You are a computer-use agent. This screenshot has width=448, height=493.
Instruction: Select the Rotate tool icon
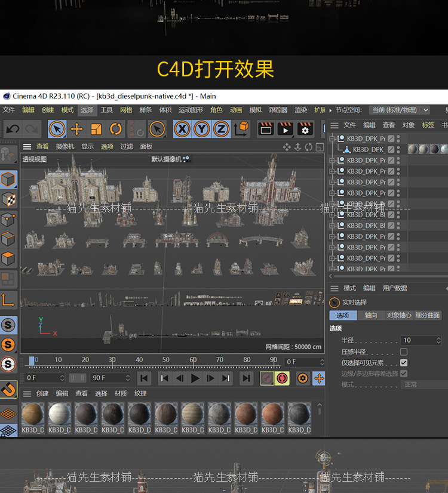tap(115, 129)
